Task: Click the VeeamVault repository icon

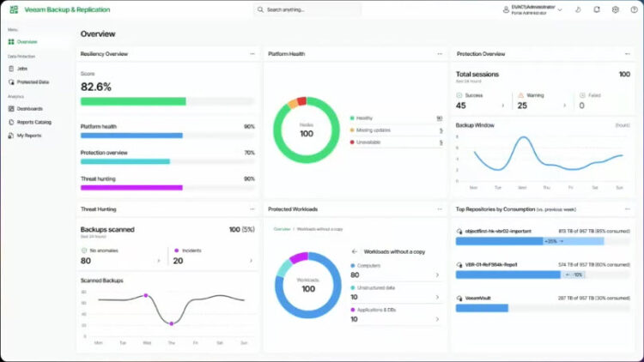Action: coord(459,298)
